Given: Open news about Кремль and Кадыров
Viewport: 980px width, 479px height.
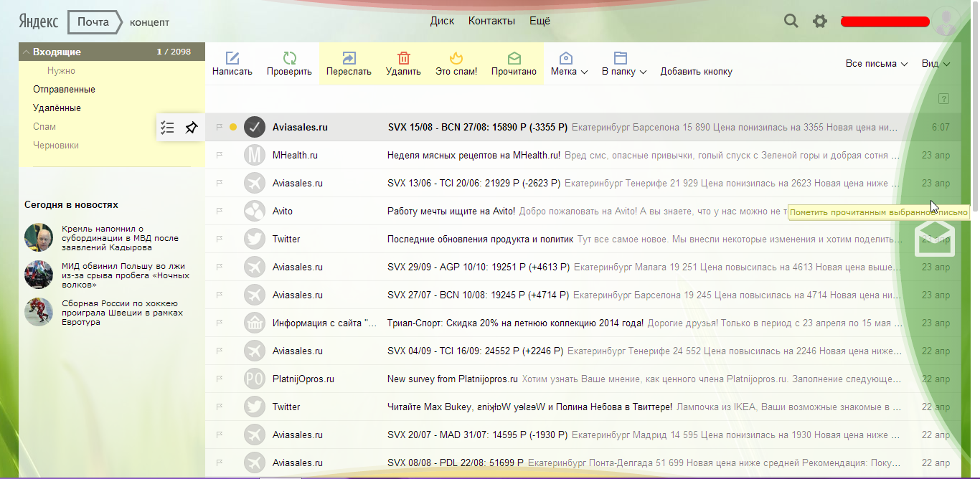Looking at the screenshot, I should coord(120,238).
